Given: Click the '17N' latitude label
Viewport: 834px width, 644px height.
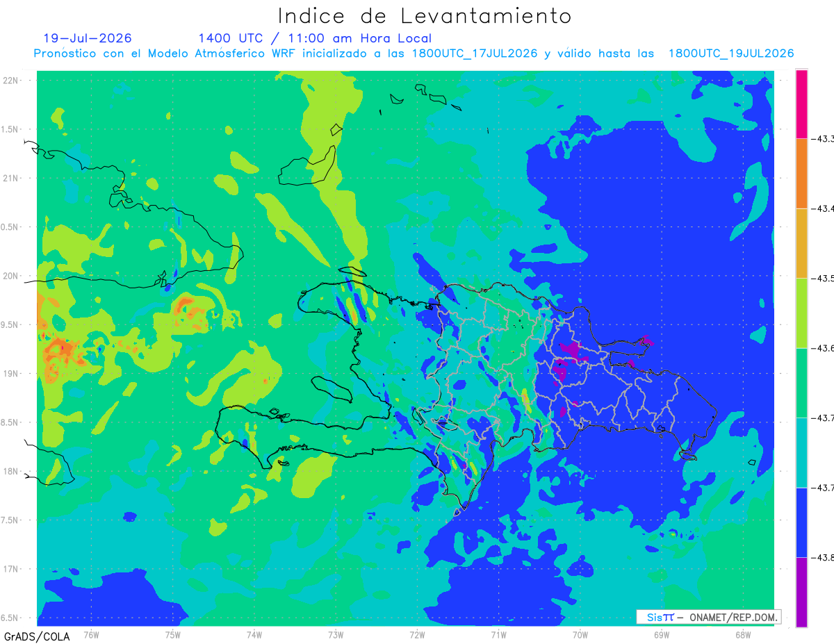Looking at the screenshot, I should [x=11, y=569].
